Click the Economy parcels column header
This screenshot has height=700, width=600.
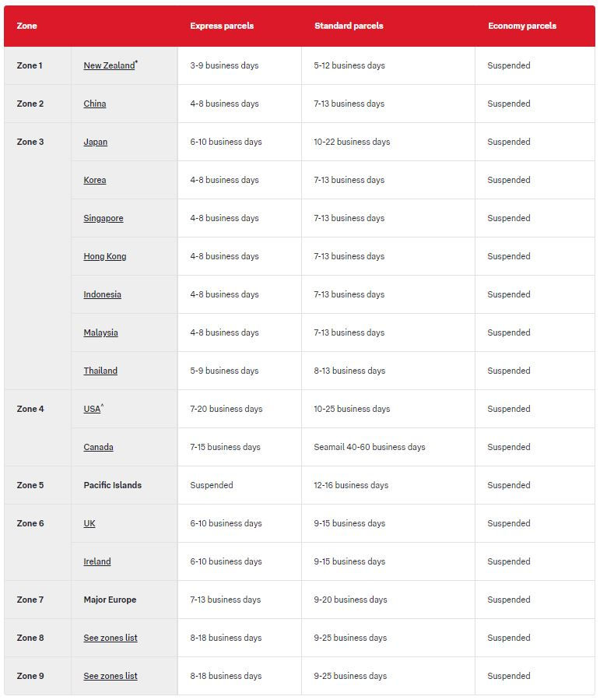522,26
